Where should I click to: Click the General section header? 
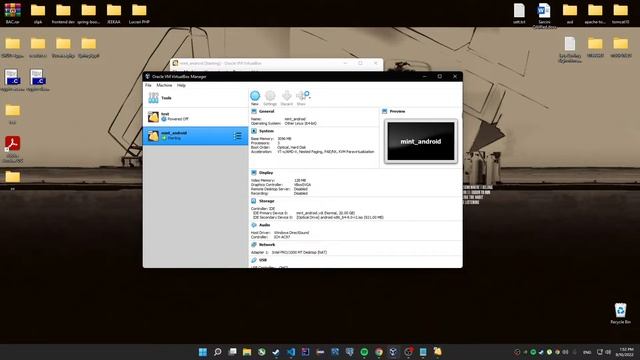point(266,111)
